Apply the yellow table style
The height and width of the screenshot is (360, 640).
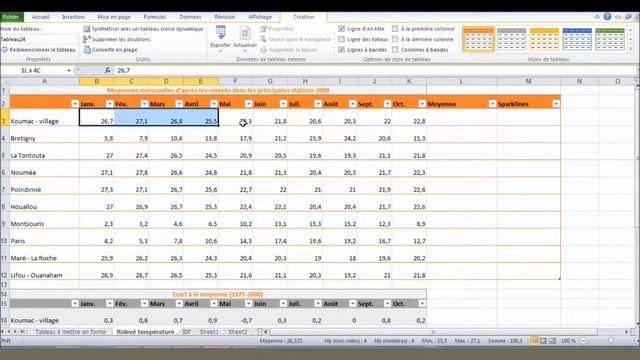544,40
